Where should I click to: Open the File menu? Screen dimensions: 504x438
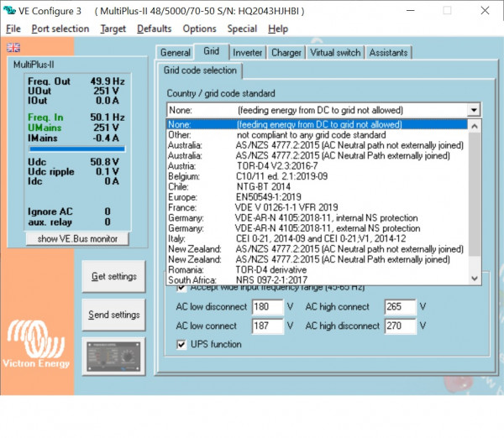pyautogui.click(x=13, y=29)
